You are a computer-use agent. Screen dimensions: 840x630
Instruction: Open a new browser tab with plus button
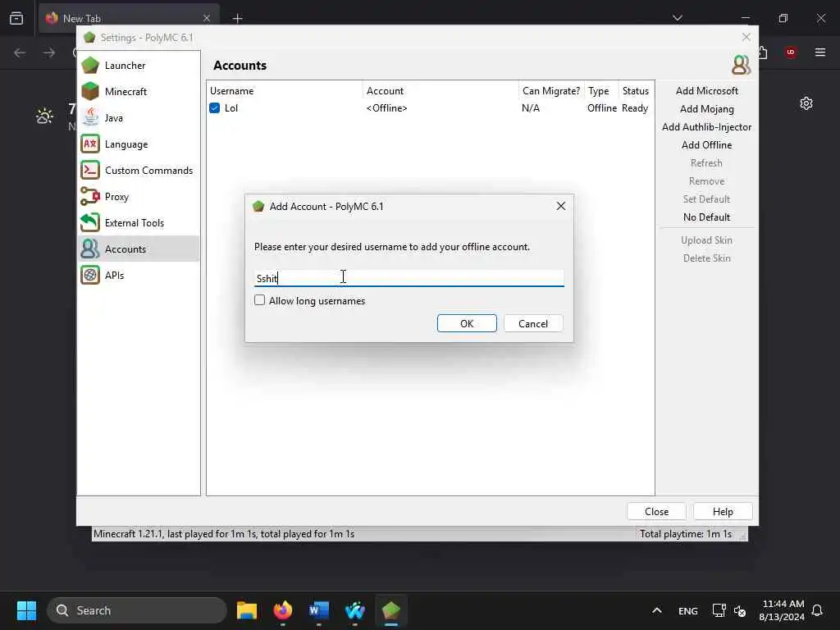click(237, 18)
